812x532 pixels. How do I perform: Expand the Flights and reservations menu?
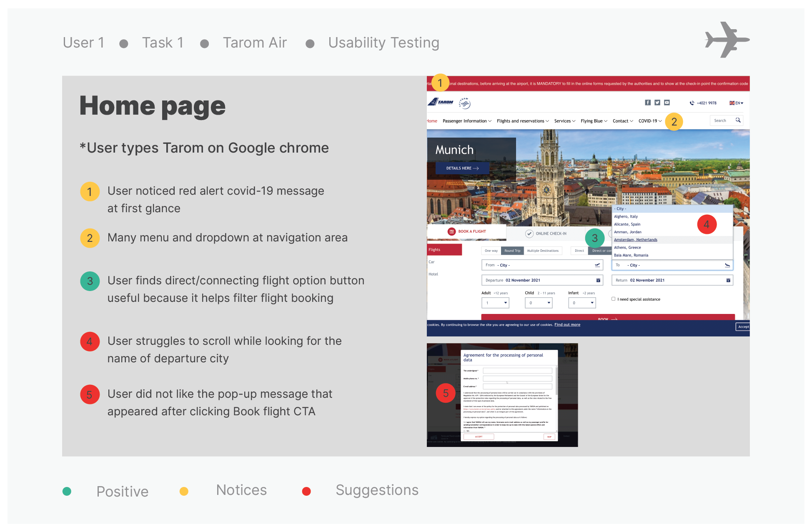coord(523,121)
